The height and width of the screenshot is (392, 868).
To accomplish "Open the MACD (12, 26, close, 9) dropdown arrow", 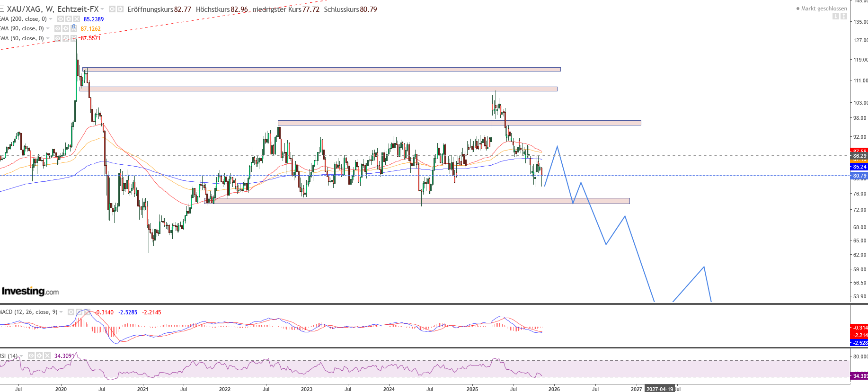I will coord(61,312).
